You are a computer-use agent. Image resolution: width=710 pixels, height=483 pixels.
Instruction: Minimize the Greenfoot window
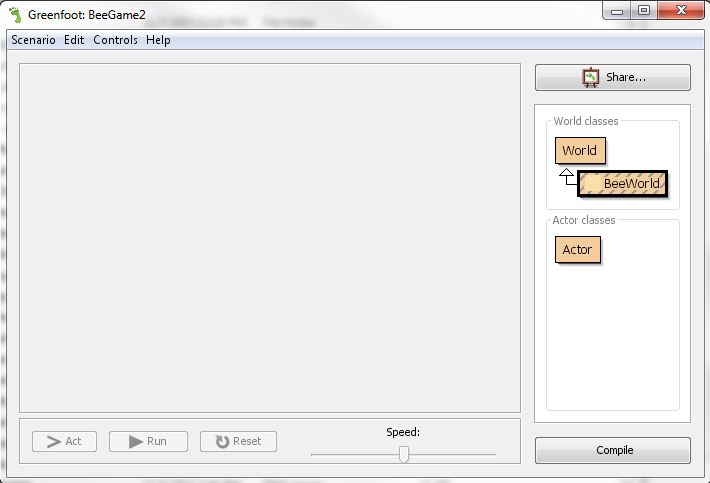tap(617, 11)
